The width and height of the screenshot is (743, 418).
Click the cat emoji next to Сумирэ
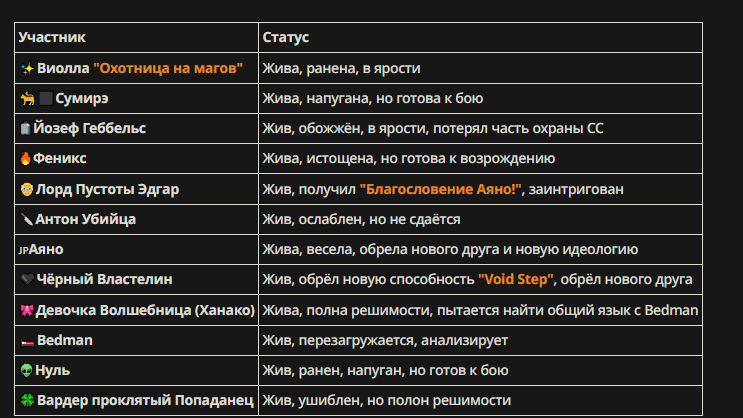pos(27,99)
